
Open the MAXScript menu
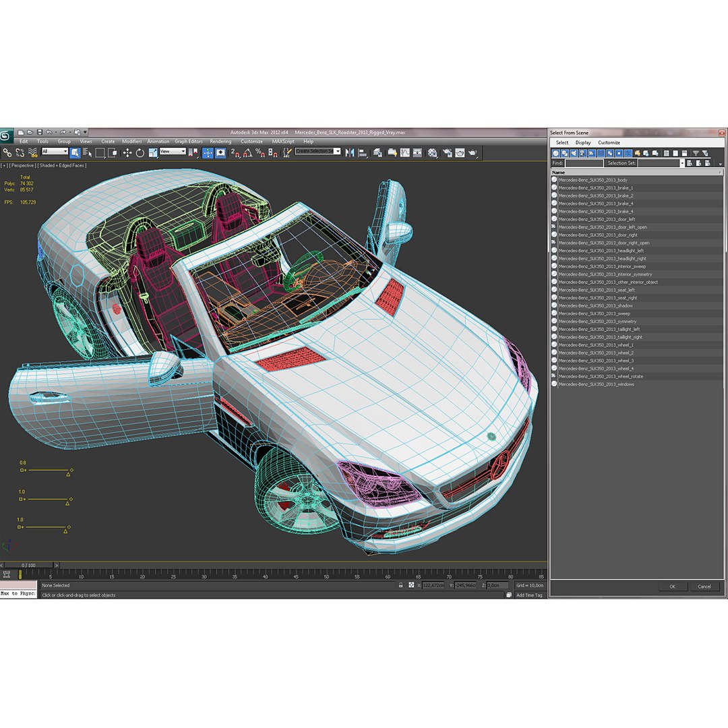283,141
